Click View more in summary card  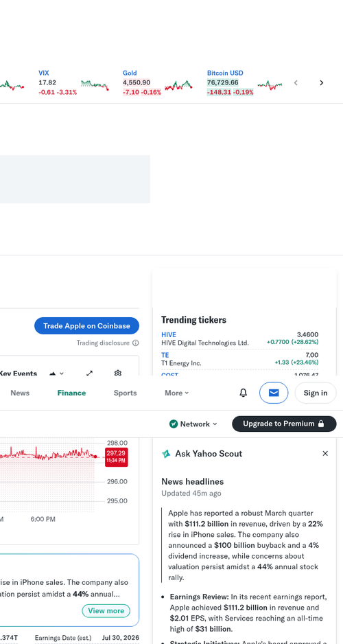point(106,611)
